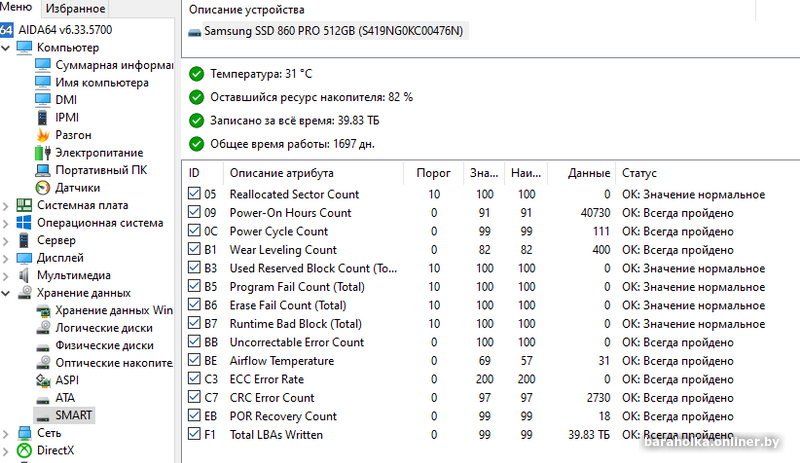Expand the Системная плата tree node
Image resolution: width=800 pixels, height=463 pixels.
[7, 205]
